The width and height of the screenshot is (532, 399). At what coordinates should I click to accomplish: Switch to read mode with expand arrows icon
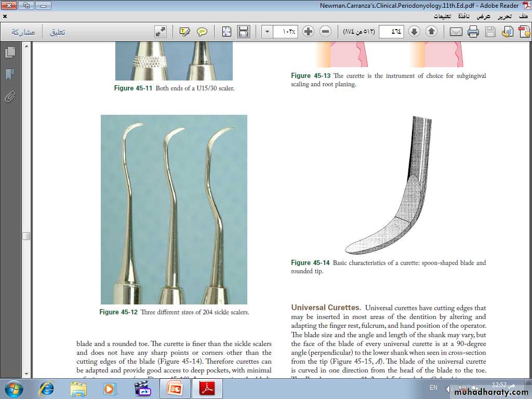click(161, 32)
